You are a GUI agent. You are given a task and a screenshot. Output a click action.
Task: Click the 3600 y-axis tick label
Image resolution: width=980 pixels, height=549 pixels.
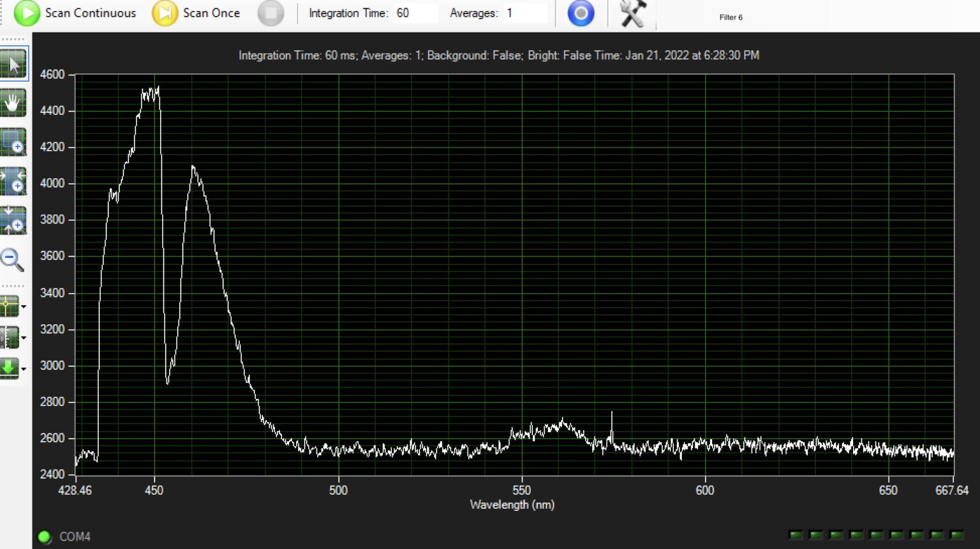click(x=52, y=256)
